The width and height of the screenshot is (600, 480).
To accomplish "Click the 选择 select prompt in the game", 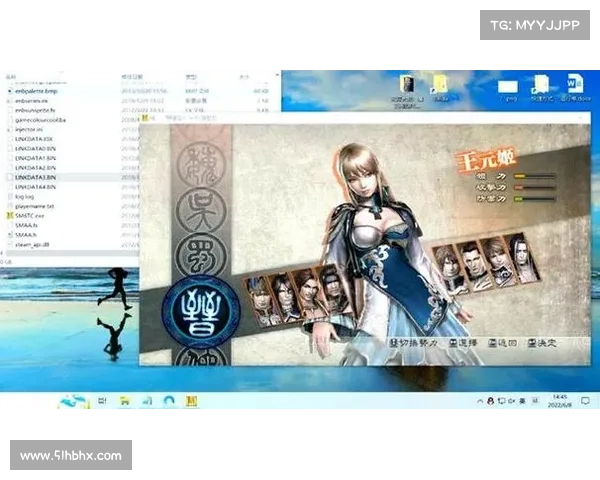I will click(x=463, y=343).
